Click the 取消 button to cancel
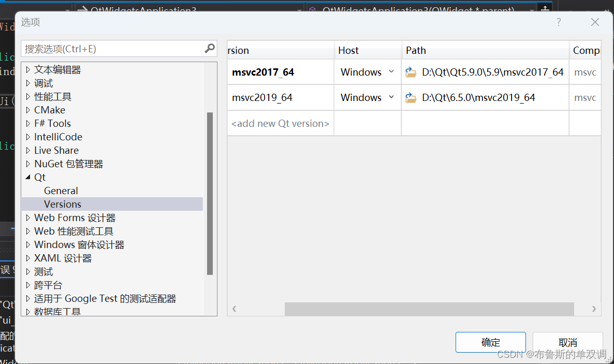The height and width of the screenshot is (364, 614). (567, 342)
